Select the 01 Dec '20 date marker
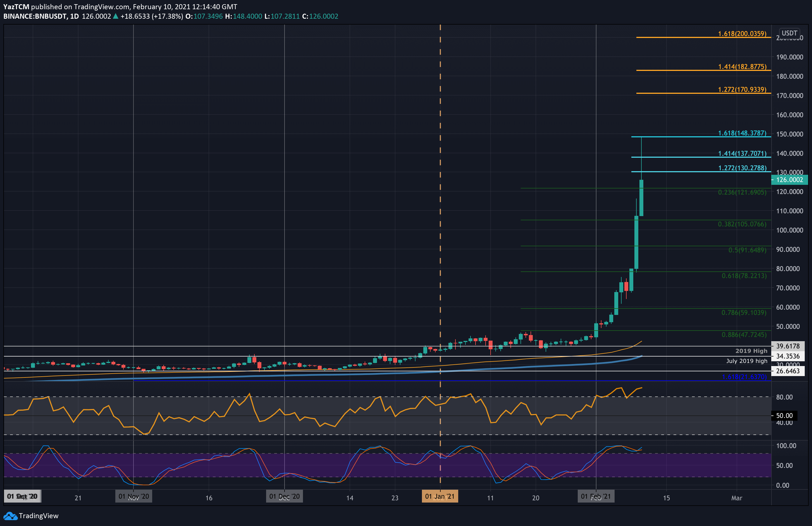The image size is (812, 526). pos(284,496)
